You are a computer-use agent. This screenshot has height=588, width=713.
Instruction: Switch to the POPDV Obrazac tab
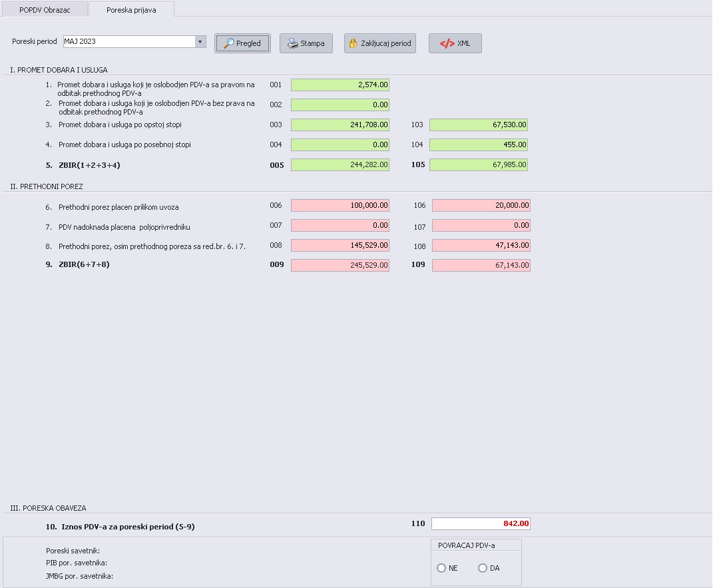[45, 9]
